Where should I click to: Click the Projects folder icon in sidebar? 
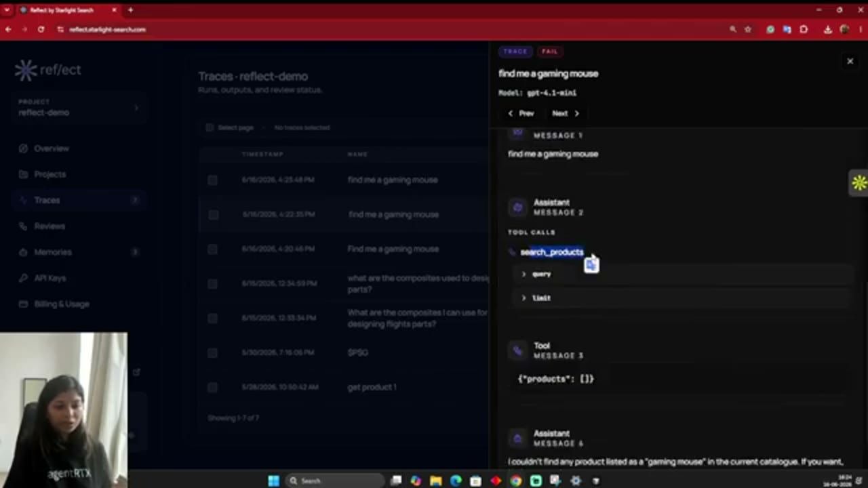24,174
